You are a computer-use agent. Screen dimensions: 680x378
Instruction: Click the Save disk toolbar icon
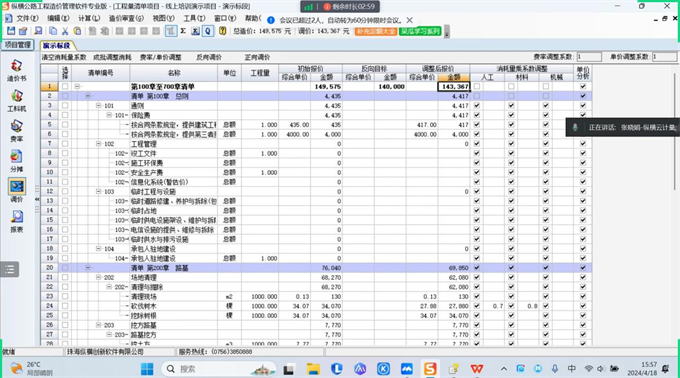[11, 31]
